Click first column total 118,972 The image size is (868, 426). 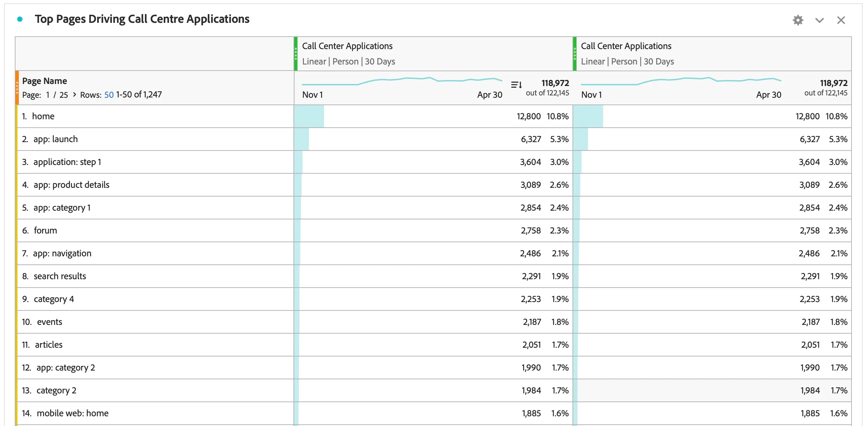coord(555,83)
